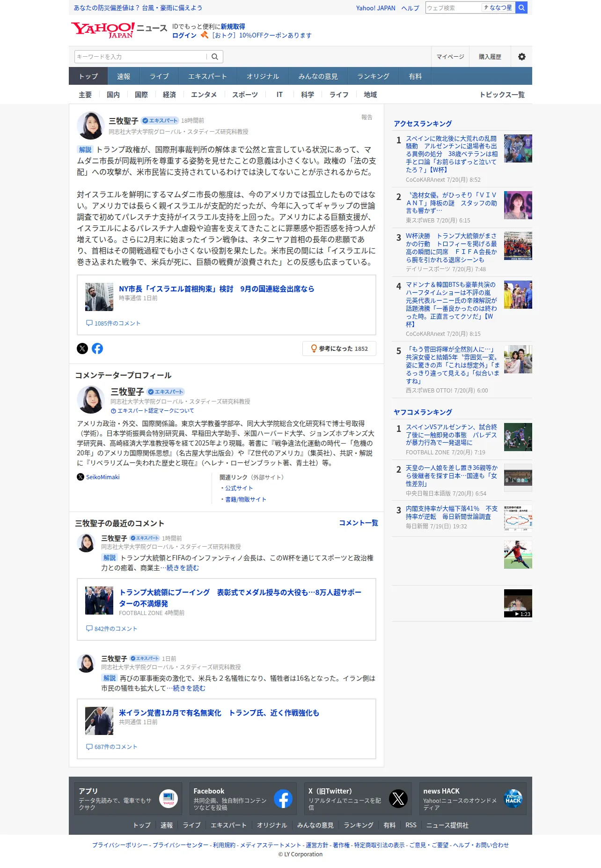Select the IT category
Viewport: 601px width, 868px height.
[x=279, y=95]
